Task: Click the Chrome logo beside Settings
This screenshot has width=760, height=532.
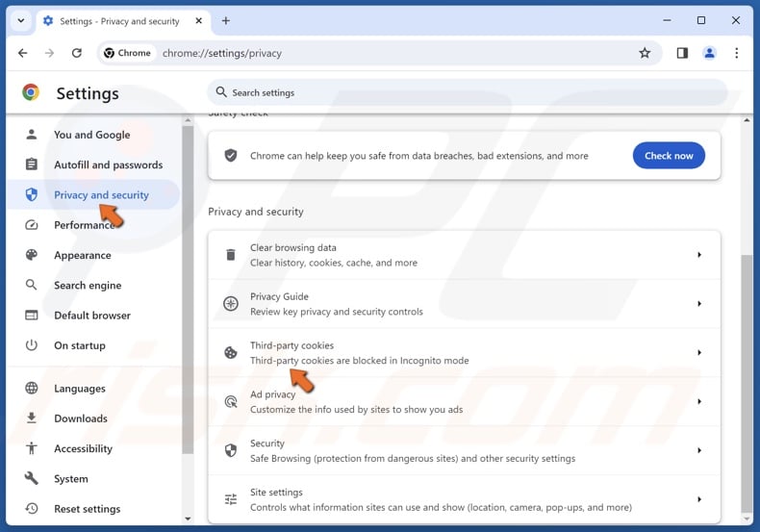Action: click(31, 92)
